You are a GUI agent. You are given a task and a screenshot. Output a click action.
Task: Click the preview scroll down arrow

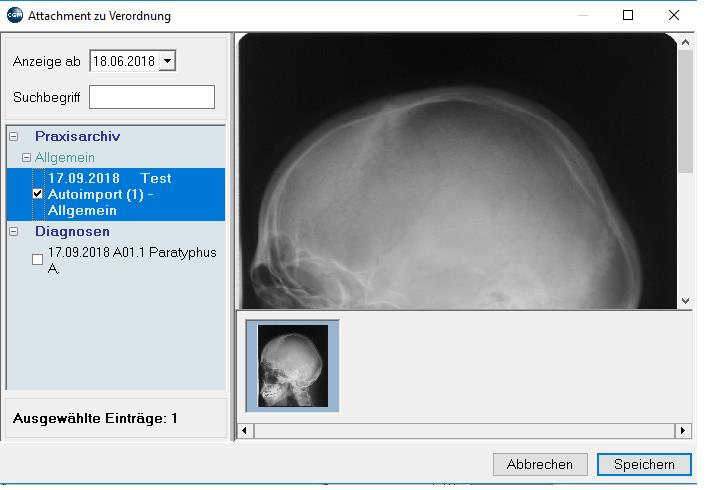pyautogui.click(x=685, y=301)
